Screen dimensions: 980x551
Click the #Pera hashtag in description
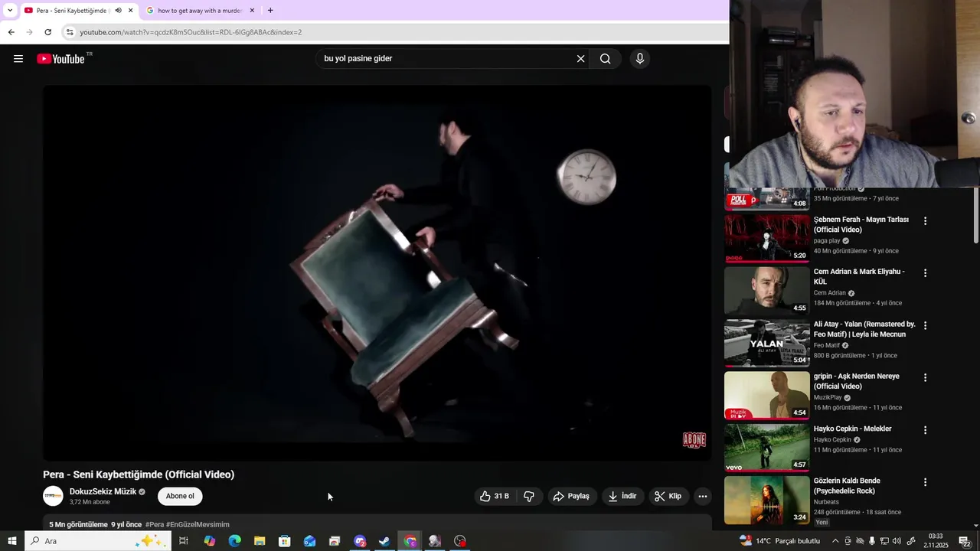click(x=155, y=525)
